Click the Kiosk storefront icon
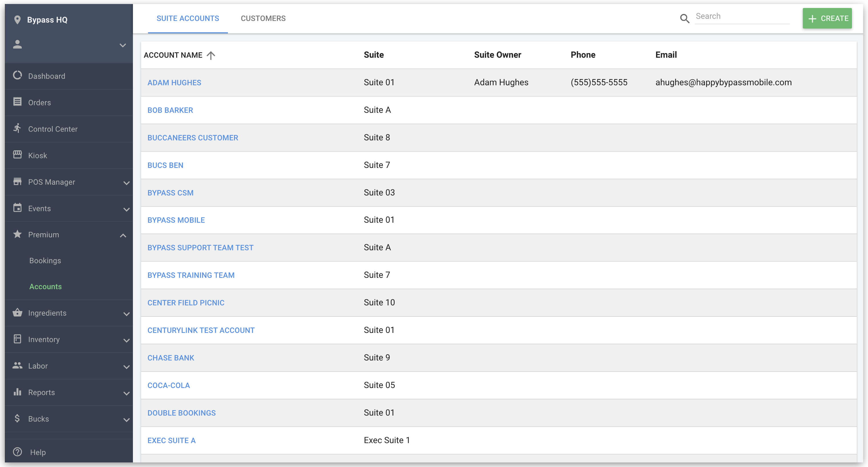 click(x=17, y=154)
